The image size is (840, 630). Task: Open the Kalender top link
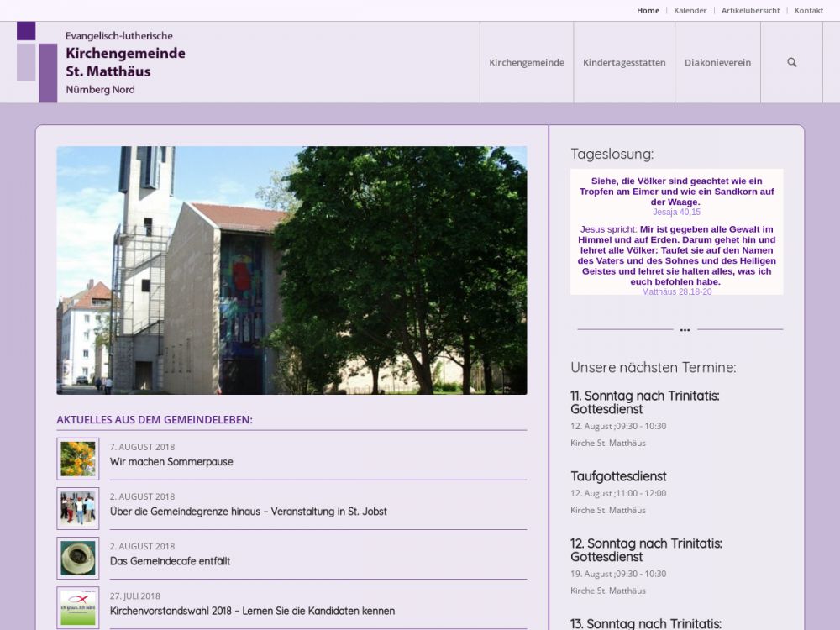(690, 10)
